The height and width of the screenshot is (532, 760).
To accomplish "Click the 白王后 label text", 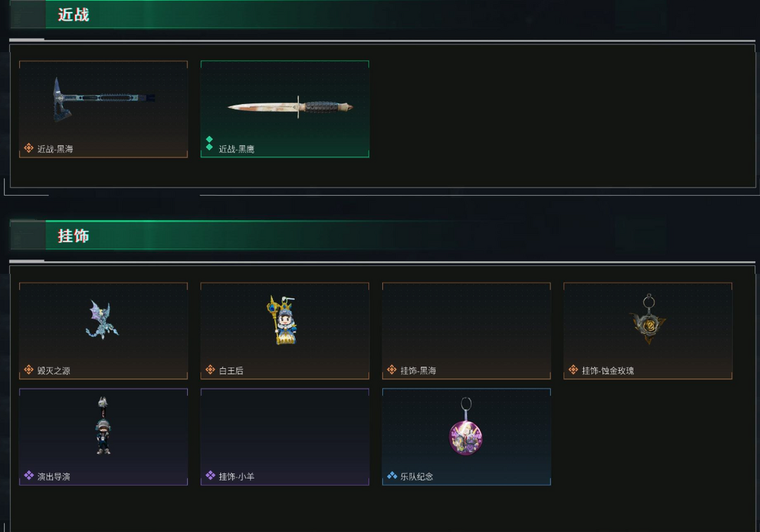I will click(232, 371).
